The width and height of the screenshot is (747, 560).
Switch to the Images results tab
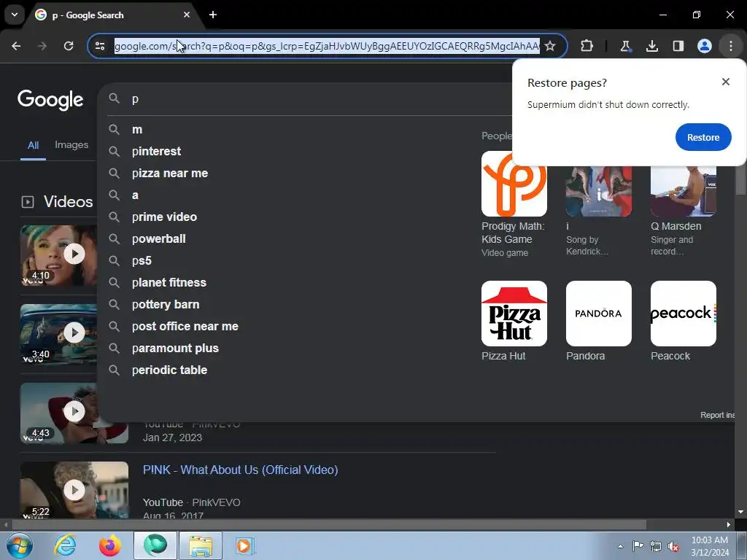[x=71, y=145]
